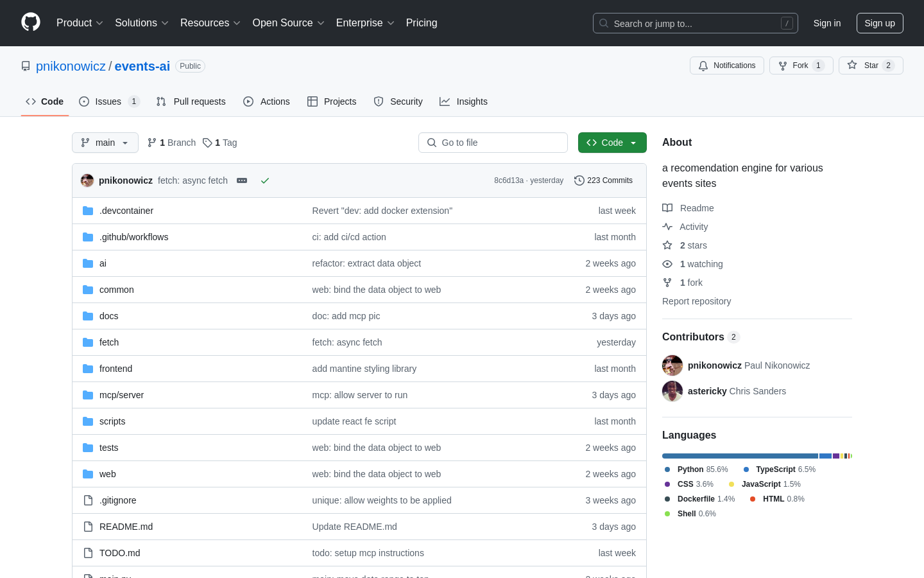Open commit 8c6d13a hash link
Screen dimensions: 924x578
tap(509, 180)
